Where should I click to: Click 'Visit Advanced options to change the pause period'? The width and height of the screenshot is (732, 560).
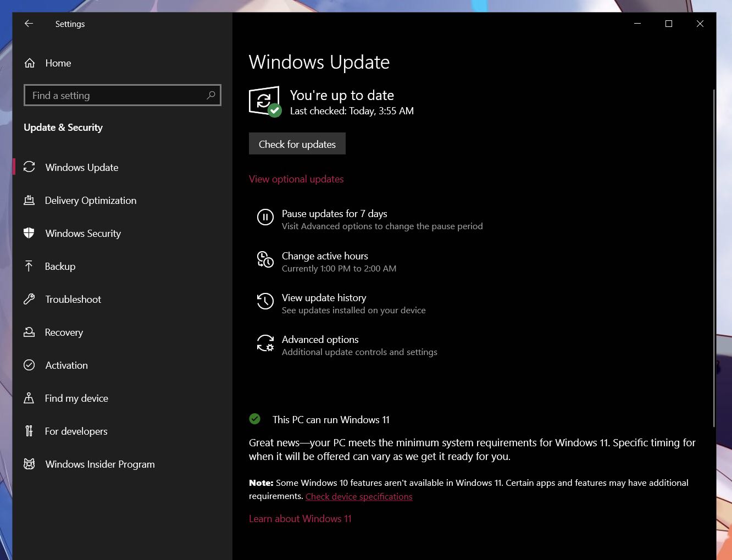pyautogui.click(x=382, y=226)
